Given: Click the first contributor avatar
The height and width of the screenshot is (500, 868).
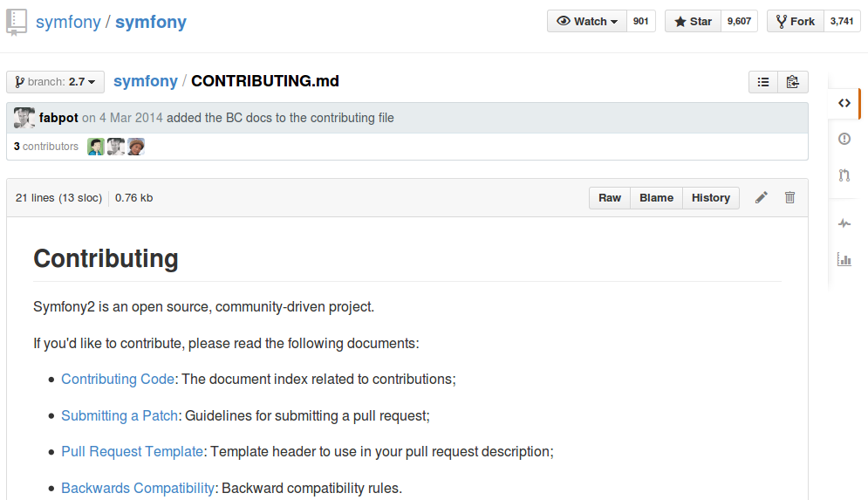Looking at the screenshot, I should tap(96, 147).
